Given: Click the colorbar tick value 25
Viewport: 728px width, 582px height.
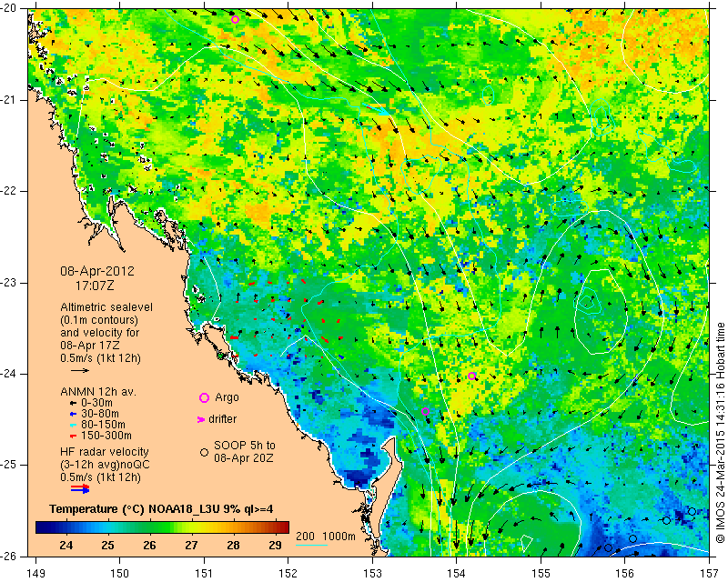Looking at the screenshot, I should (107, 545).
